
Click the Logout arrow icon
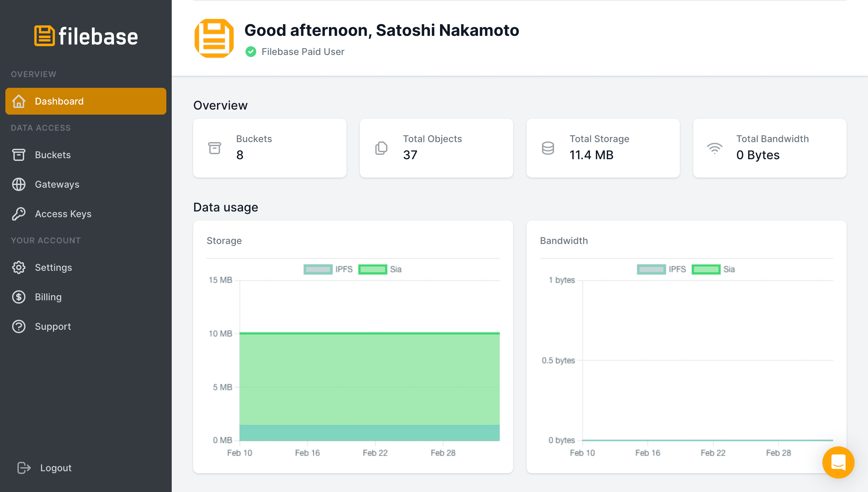coord(24,468)
